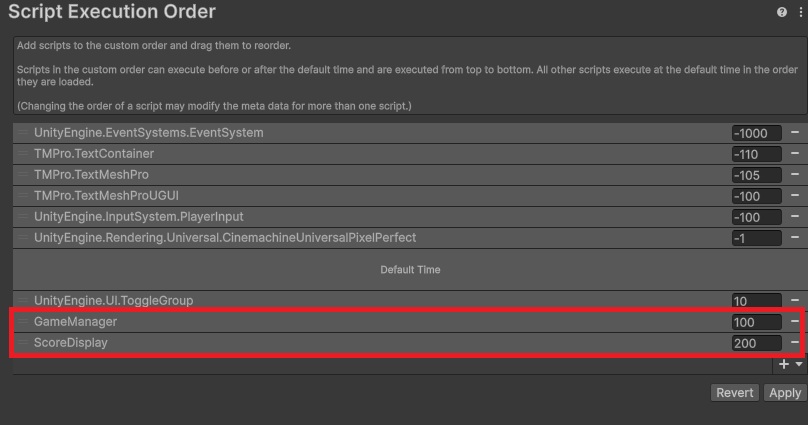This screenshot has width=808, height=425.
Task: Open the help icon for Script Execution Order
Action: tap(782, 12)
